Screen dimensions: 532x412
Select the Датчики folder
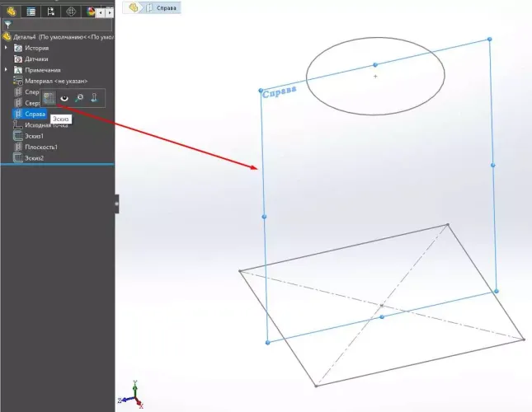(36, 59)
